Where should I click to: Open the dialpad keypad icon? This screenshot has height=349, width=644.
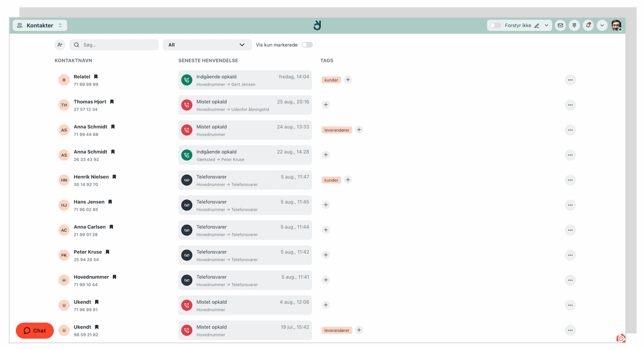click(574, 25)
